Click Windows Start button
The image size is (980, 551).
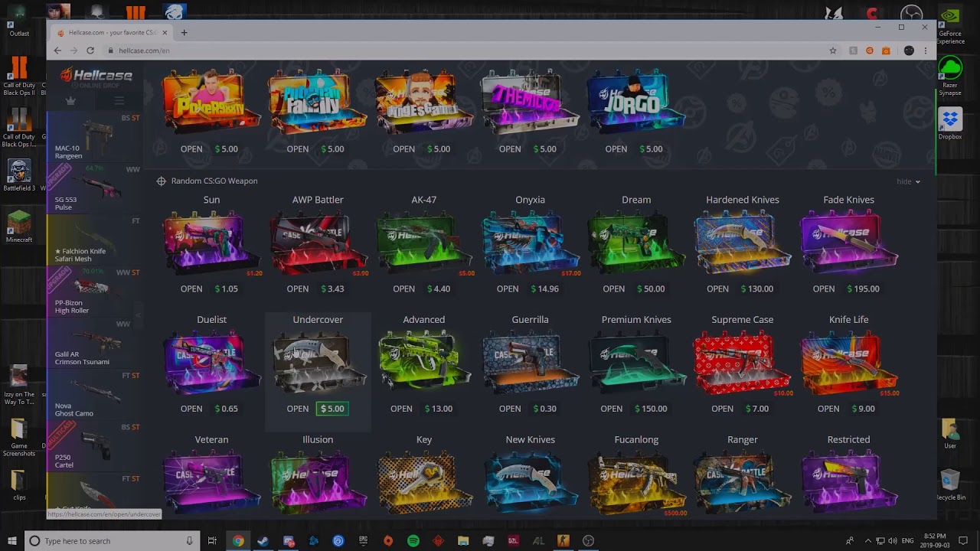tap(12, 541)
